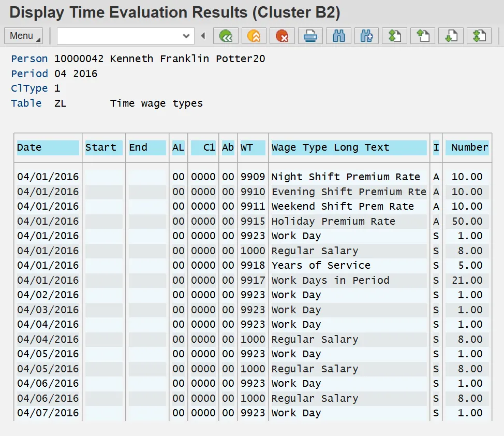The image size is (504, 436).
Task: Click the Find Next binoculars icon
Action: 367,36
